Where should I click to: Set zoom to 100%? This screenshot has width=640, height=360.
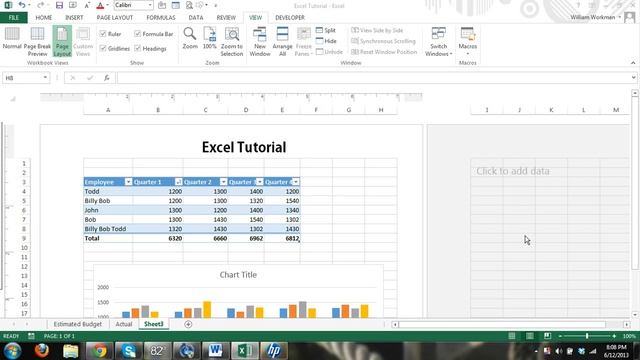point(210,39)
